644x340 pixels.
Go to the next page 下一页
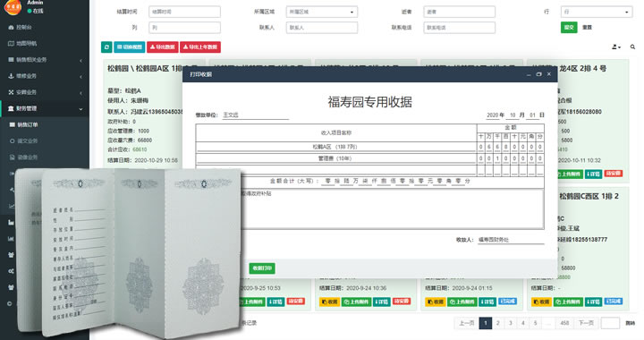coord(586,323)
